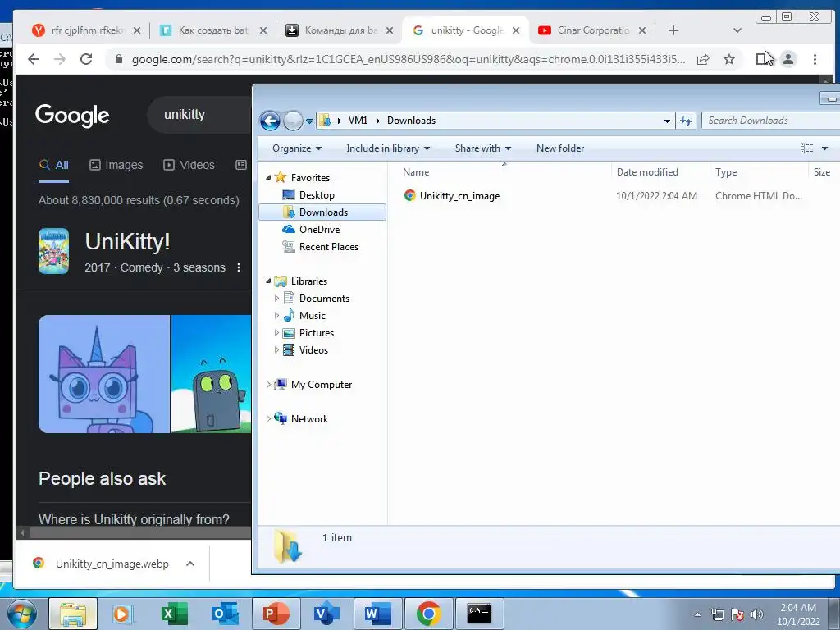
Task: Open Chrome three-dot menu
Action: [x=815, y=59]
